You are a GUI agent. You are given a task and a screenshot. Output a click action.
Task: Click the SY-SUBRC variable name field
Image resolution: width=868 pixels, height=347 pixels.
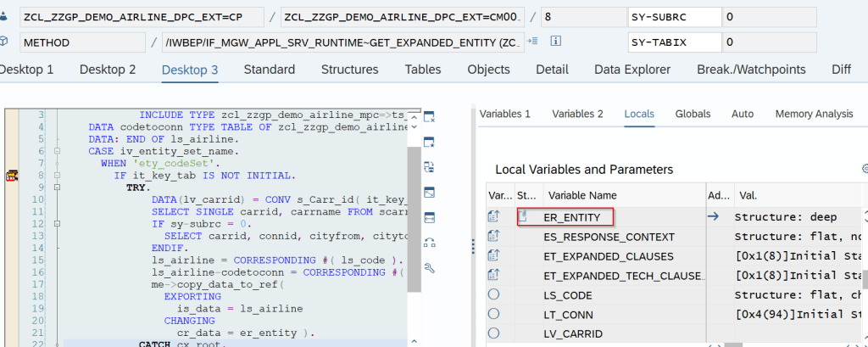672,16
